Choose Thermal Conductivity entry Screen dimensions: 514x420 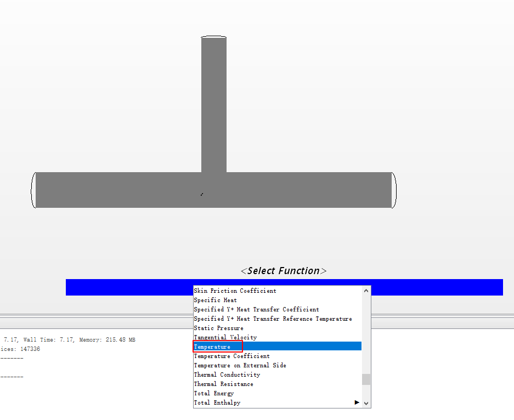278,374
